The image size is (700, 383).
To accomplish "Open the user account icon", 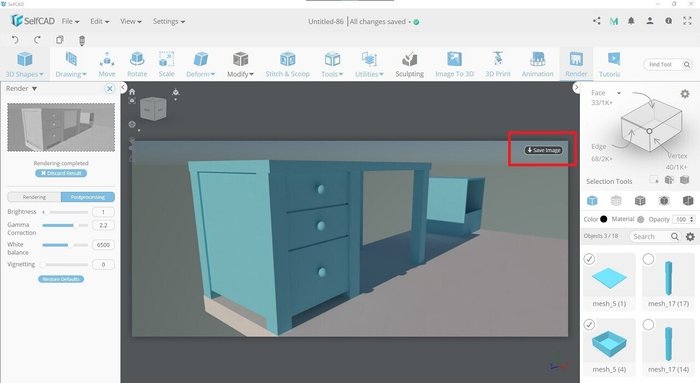I will click(650, 21).
